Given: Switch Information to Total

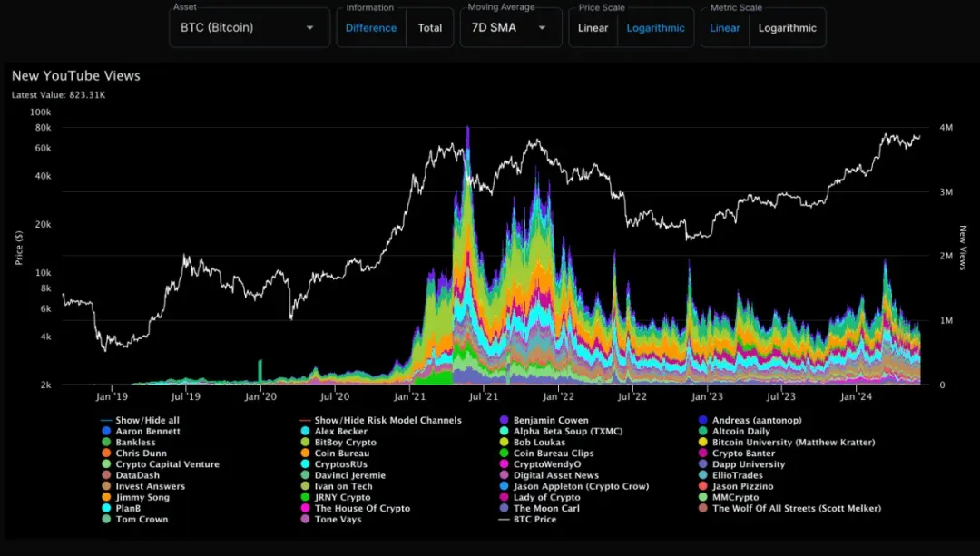Looking at the screenshot, I should point(430,28).
